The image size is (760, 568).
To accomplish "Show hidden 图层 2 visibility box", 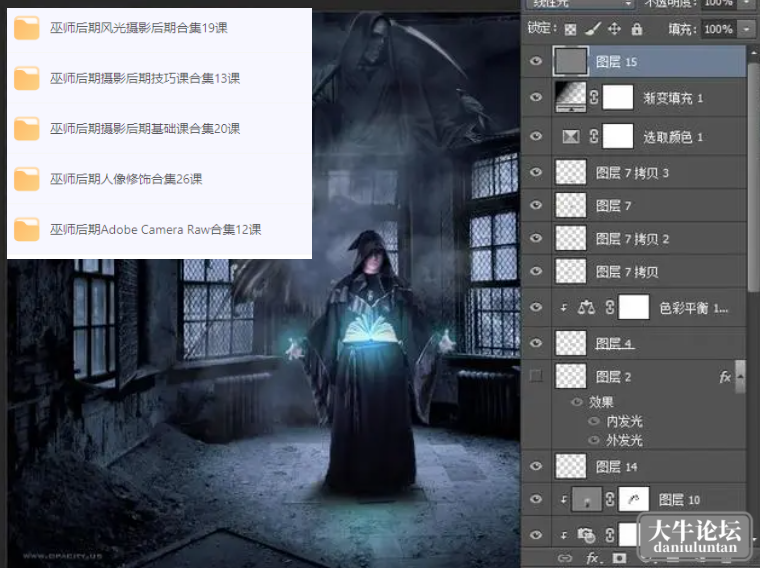I will pyautogui.click(x=536, y=376).
